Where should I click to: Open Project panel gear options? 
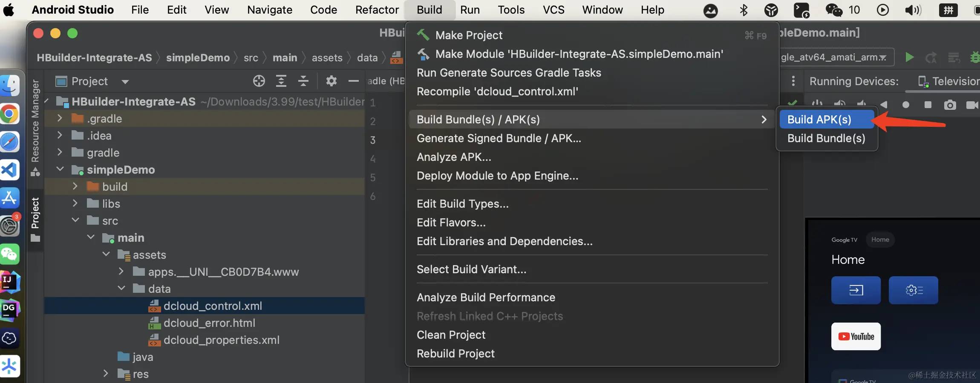[x=331, y=81]
